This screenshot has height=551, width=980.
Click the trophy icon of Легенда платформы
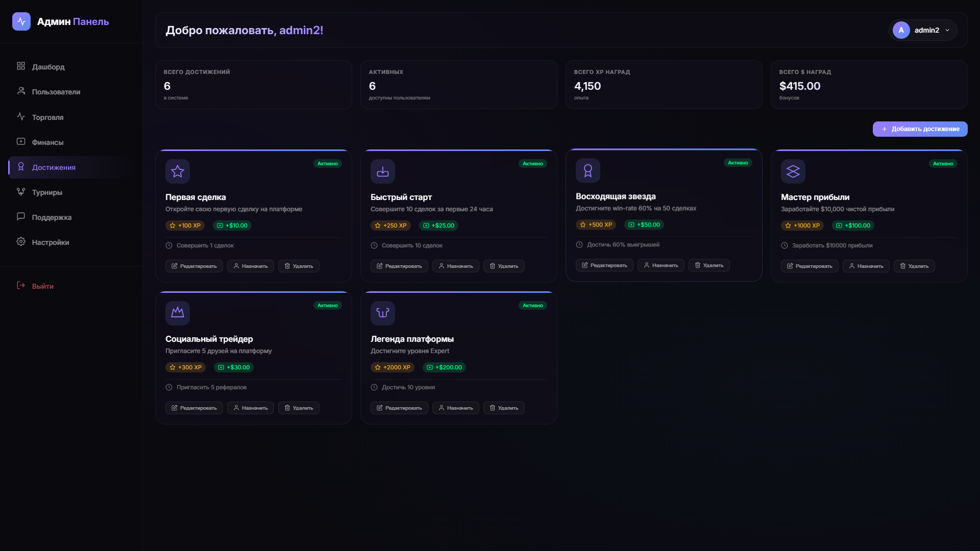click(x=383, y=313)
